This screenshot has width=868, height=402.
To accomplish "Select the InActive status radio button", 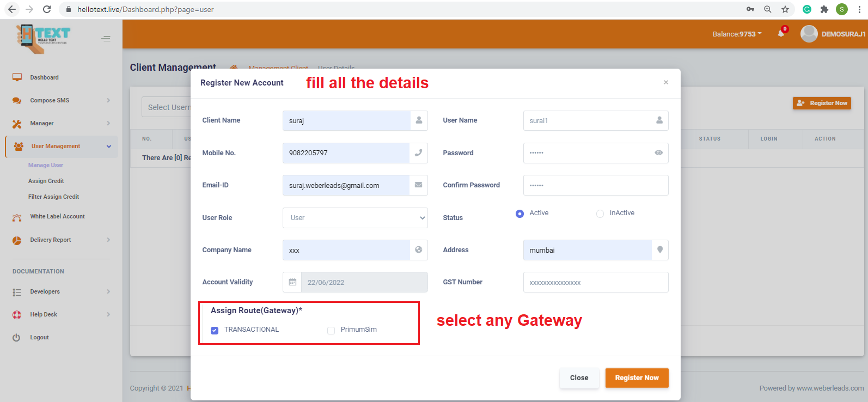I will (600, 214).
